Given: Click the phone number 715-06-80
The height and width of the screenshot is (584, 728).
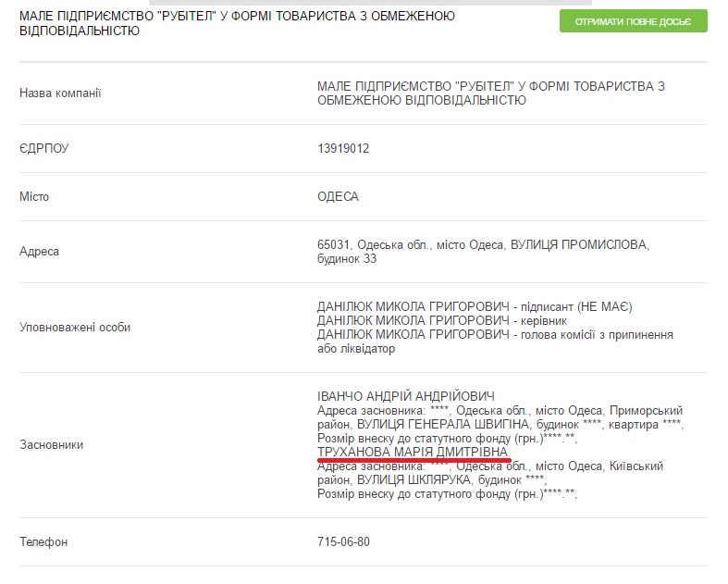Looking at the screenshot, I should (343, 541).
